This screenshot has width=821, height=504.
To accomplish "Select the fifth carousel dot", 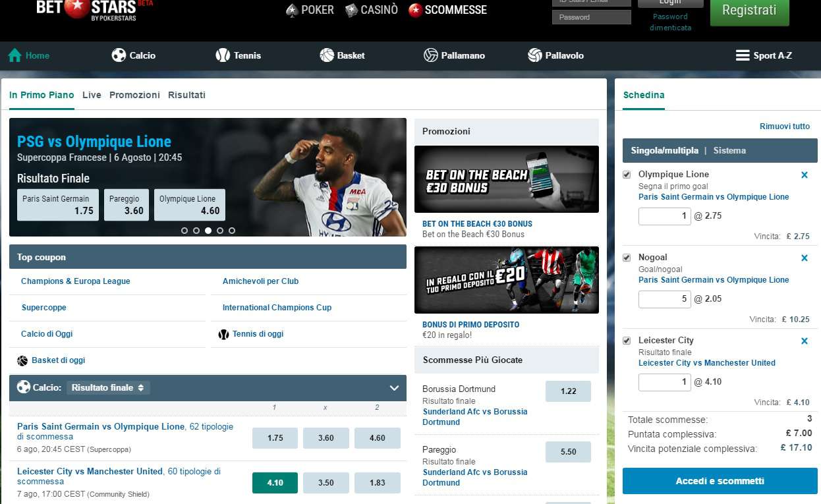I will pyautogui.click(x=232, y=231).
